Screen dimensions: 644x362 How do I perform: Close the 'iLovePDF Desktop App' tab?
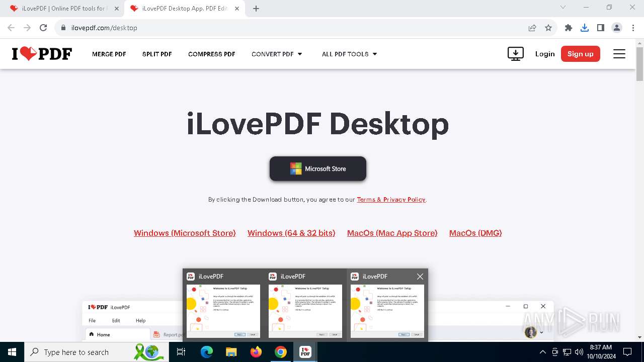coord(237,9)
